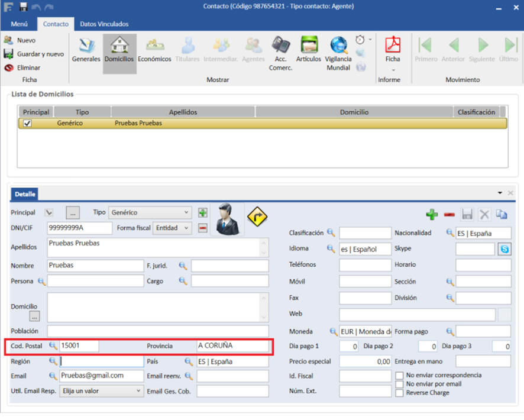Image resolution: width=524 pixels, height=420 pixels.
Task: Enable No enviar correspondencia checkbox
Action: pos(400,376)
